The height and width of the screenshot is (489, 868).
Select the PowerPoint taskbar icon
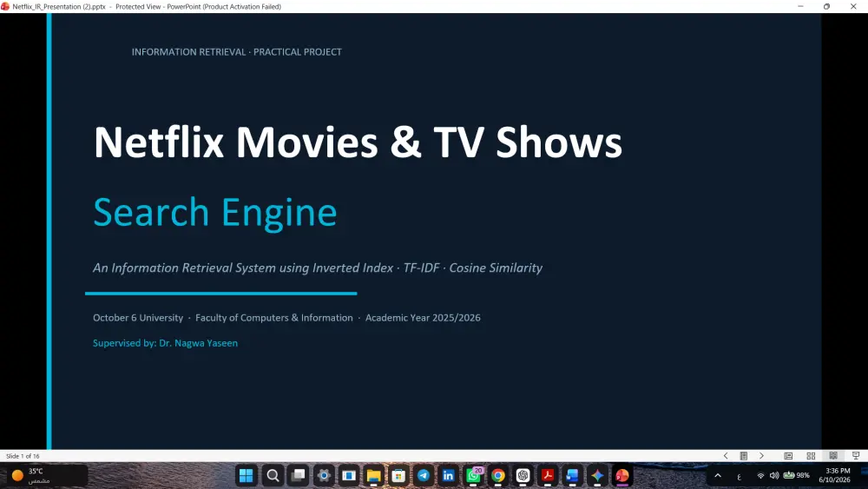pos(622,475)
